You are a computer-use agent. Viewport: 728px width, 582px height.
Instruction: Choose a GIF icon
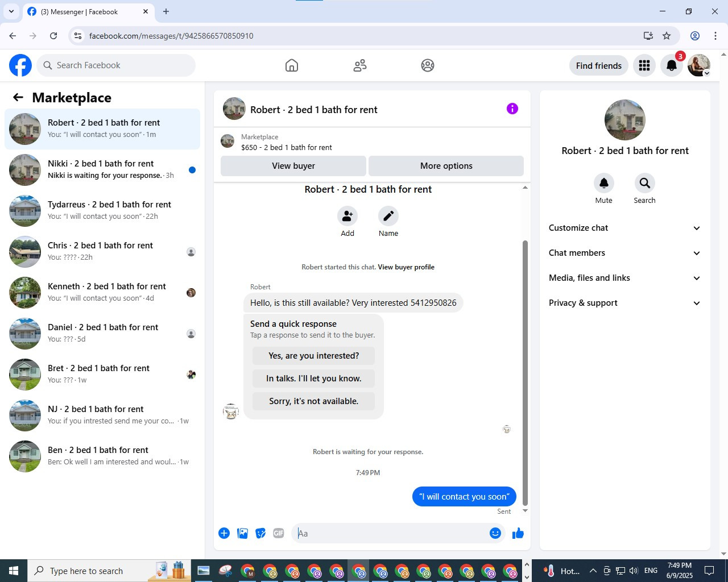click(279, 533)
